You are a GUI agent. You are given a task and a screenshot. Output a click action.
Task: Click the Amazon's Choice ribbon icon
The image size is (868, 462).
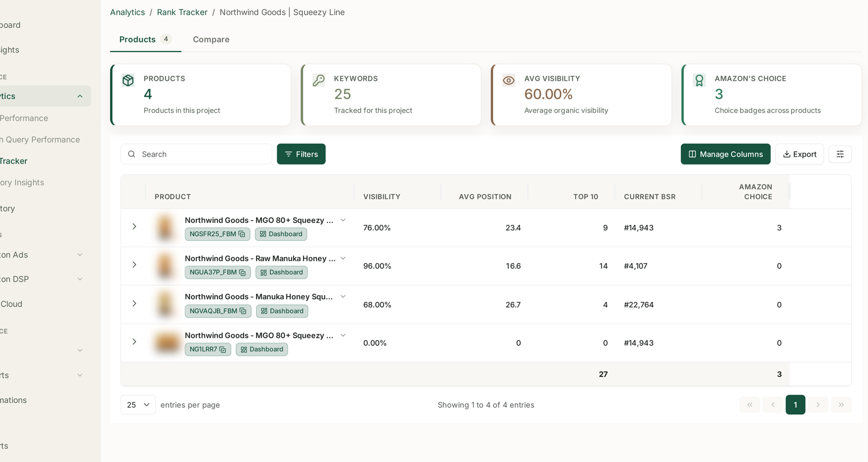tap(699, 80)
